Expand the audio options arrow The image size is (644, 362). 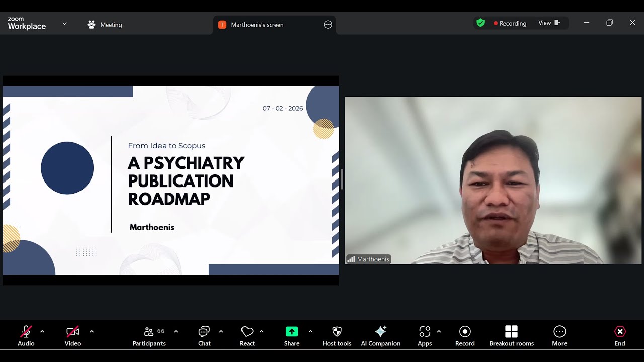coord(42,331)
